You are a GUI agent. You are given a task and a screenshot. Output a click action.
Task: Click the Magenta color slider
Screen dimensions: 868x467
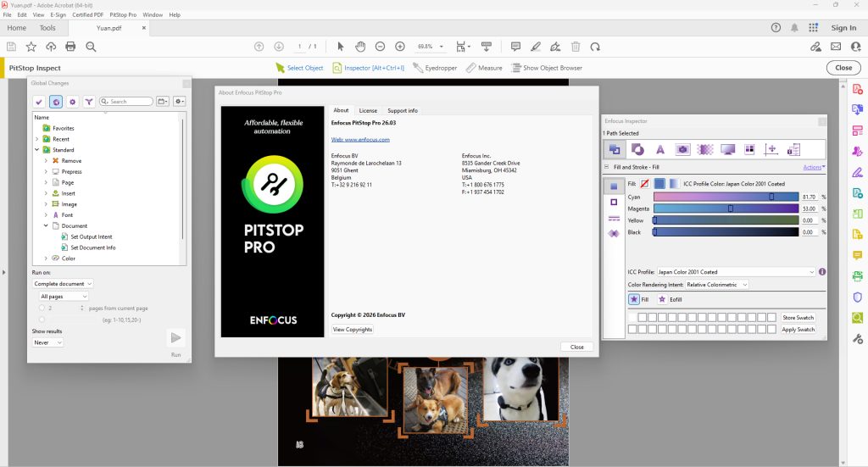726,208
